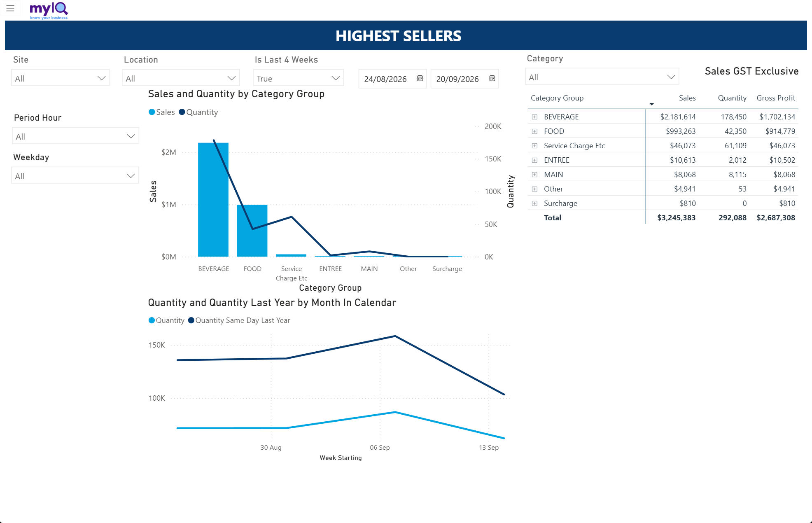
Task: Sort table by Category Group header
Action: point(557,98)
